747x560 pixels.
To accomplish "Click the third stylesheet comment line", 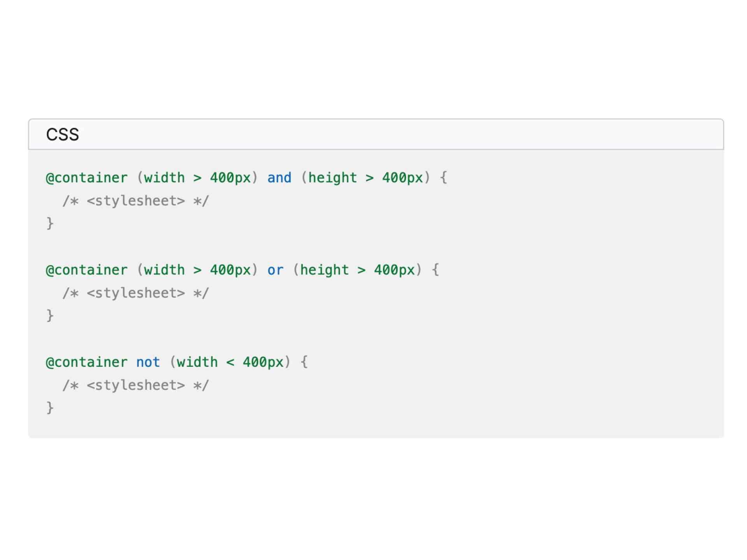I will (135, 385).
